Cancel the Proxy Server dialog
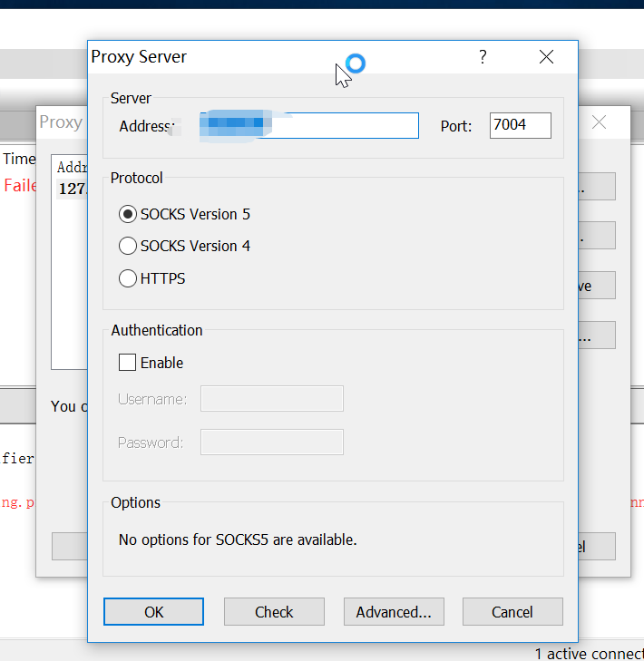Image resolution: width=644 pixels, height=661 pixels. [512, 611]
